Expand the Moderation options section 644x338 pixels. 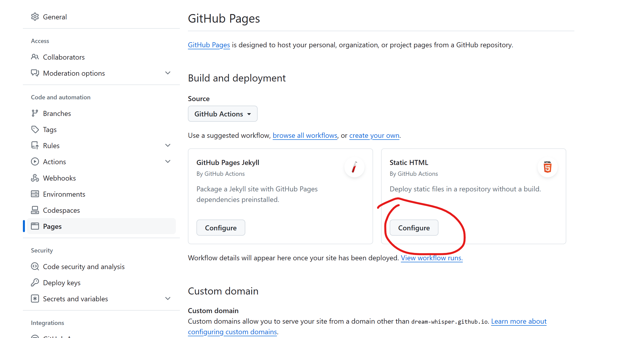coord(168,73)
